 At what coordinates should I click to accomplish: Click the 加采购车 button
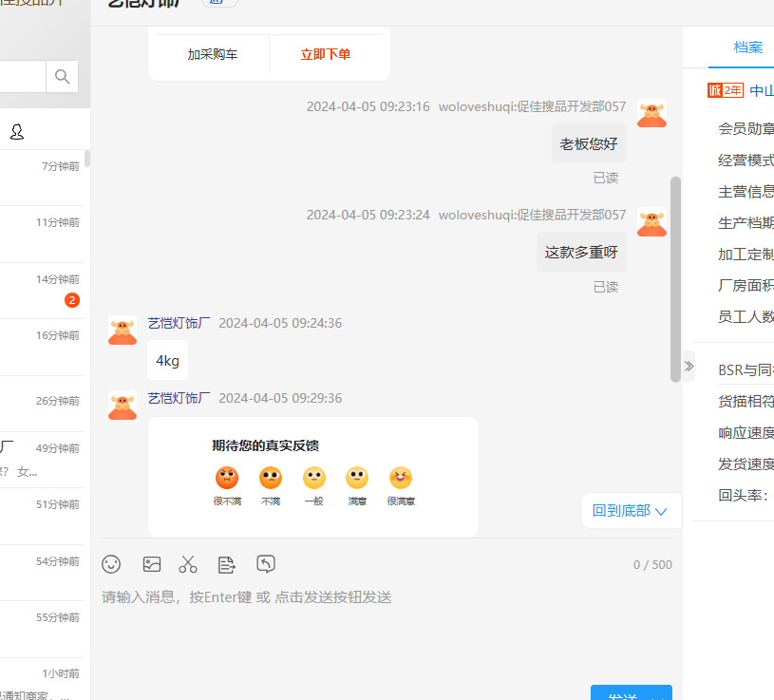(213, 55)
